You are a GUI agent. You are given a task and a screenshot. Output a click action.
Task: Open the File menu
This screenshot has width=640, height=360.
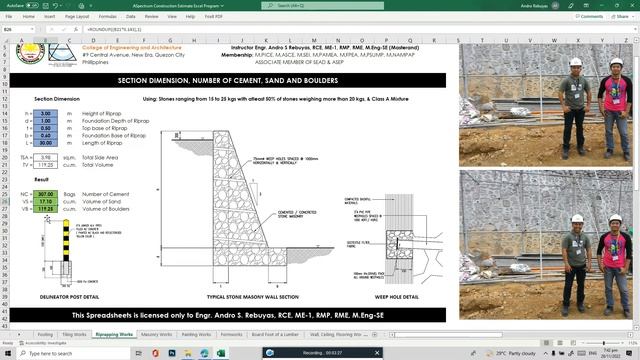coord(9,17)
